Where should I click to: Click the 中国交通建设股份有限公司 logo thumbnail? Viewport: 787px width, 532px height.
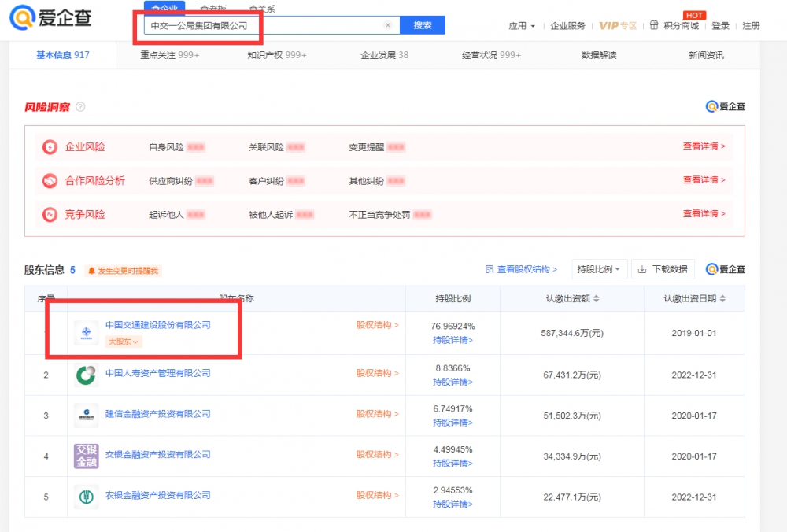[87, 333]
